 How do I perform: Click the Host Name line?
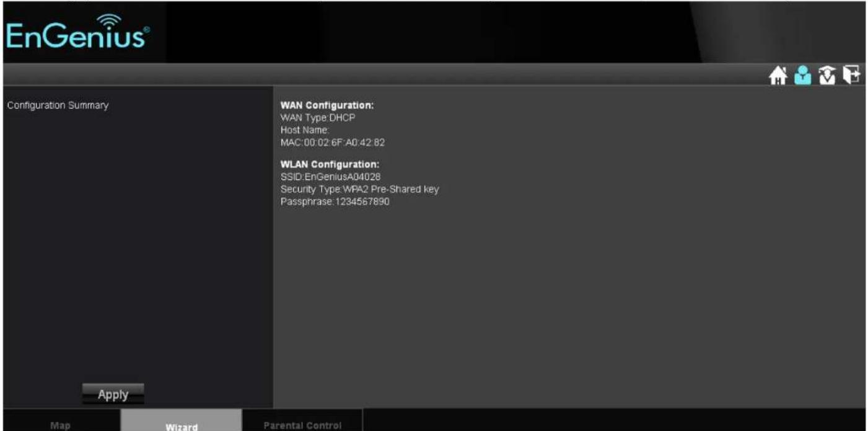click(304, 130)
